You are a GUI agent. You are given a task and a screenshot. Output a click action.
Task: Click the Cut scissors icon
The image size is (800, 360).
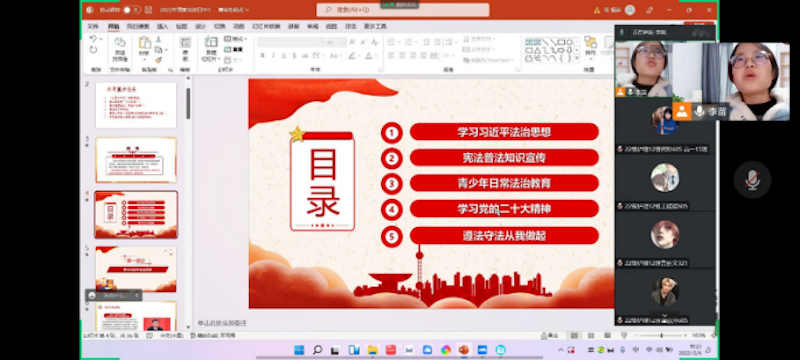click(x=159, y=40)
